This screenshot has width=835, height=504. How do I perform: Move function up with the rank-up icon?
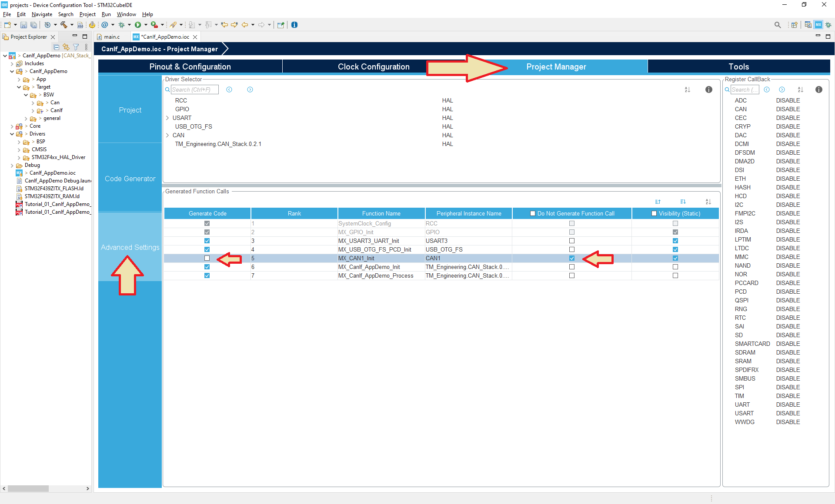pos(658,202)
